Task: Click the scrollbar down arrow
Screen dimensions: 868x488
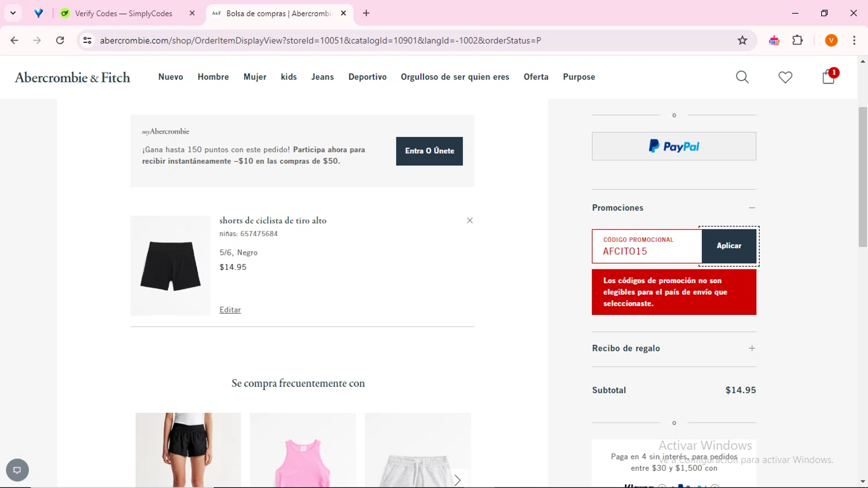Action: pos(863,482)
